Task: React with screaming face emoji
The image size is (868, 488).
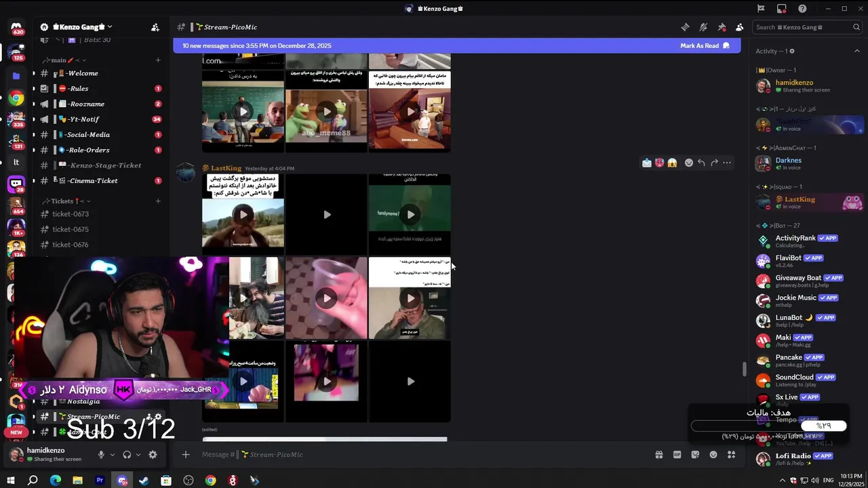Action: click(x=672, y=163)
